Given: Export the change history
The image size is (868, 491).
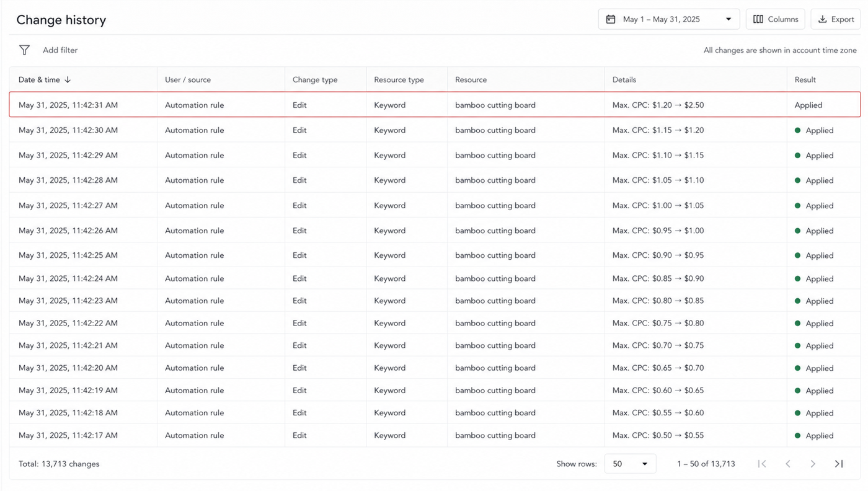Looking at the screenshot, I should (836, 19).
